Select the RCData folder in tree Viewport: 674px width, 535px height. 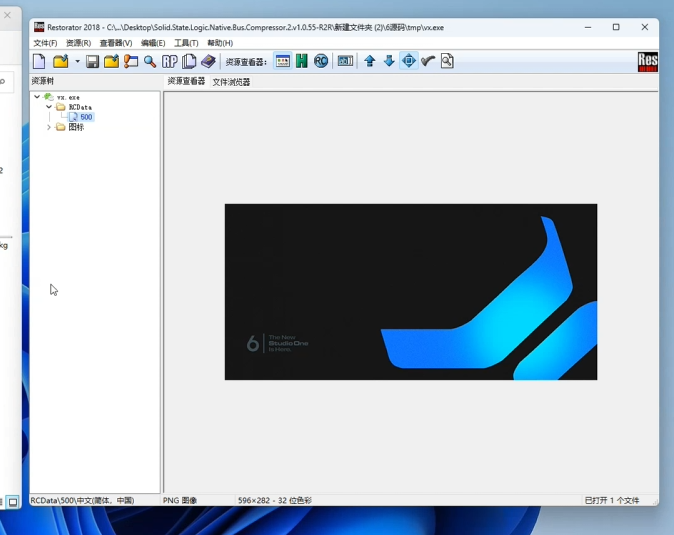point(80,107)
